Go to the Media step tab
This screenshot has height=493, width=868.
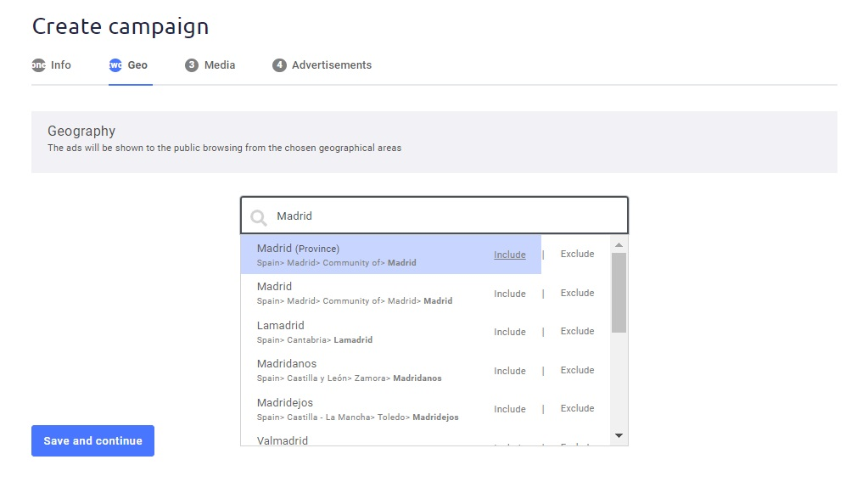pos(210,65)
